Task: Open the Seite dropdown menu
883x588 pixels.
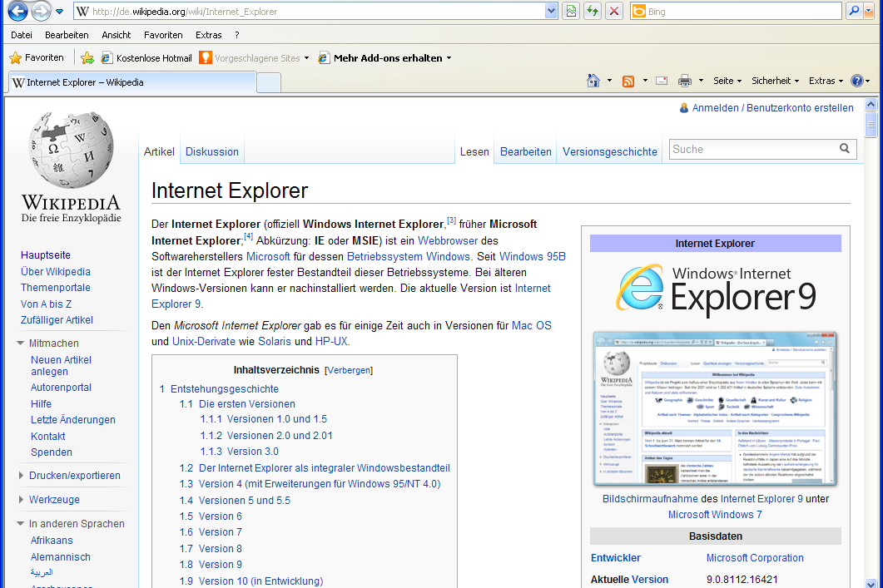Action: [x=727, y=81]
